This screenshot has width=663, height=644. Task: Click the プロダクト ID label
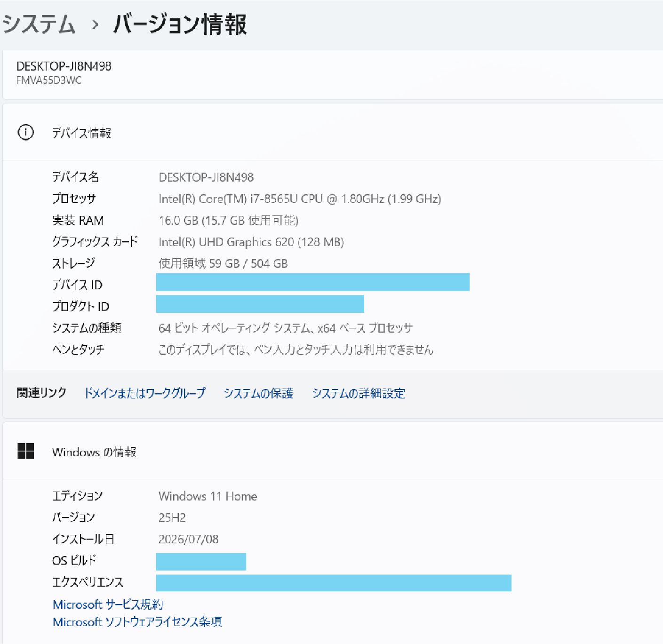80,306
